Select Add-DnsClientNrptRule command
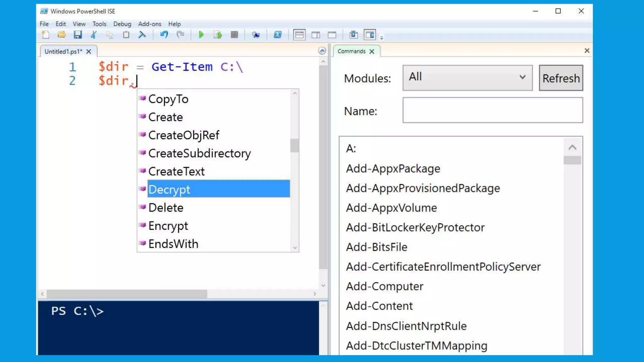 coord(406,326)
